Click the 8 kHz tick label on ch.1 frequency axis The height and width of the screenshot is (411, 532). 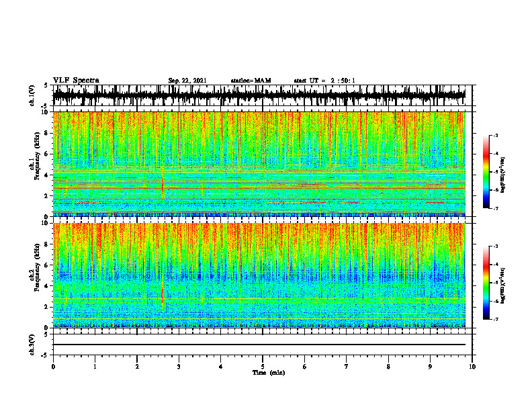point(46,133)
